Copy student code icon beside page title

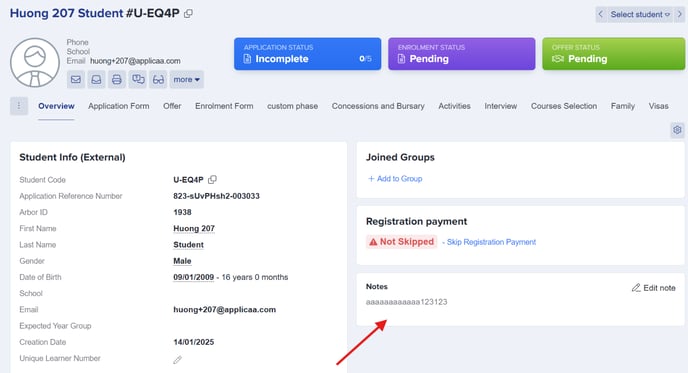pos(188,14)
